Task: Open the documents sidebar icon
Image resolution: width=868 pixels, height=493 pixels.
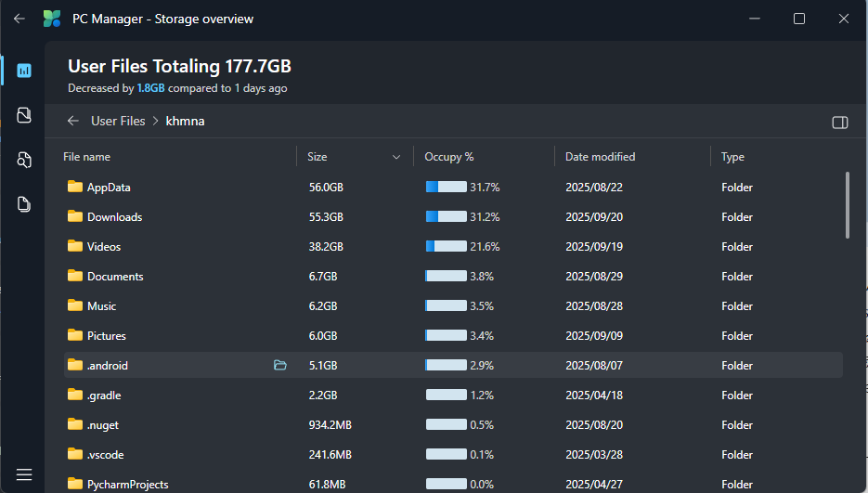Action: pyautogui.click(x=24, y=204)
